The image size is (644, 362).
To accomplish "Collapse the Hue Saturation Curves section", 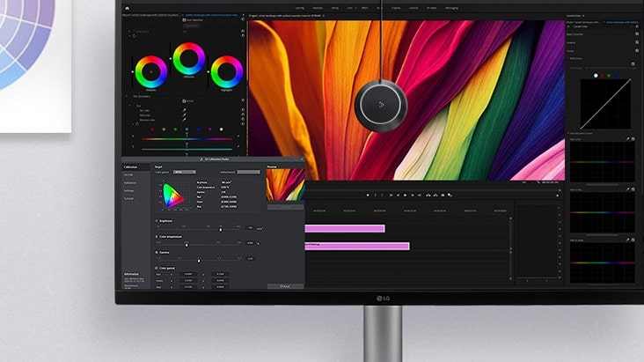I will pyautogui.click(x=569, y=133).
